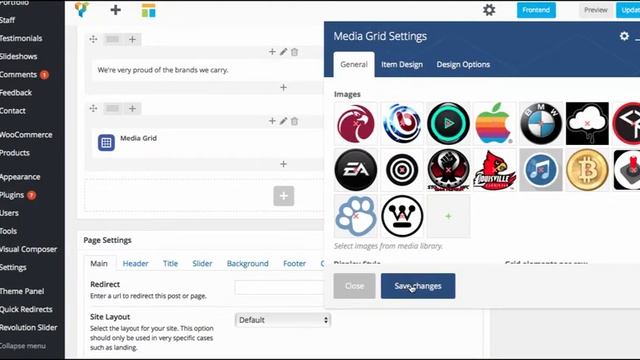The width and height of the screenshot is (640, 360).
Task: Click the Media Grid element icon
Action: [x=106, y=142]
